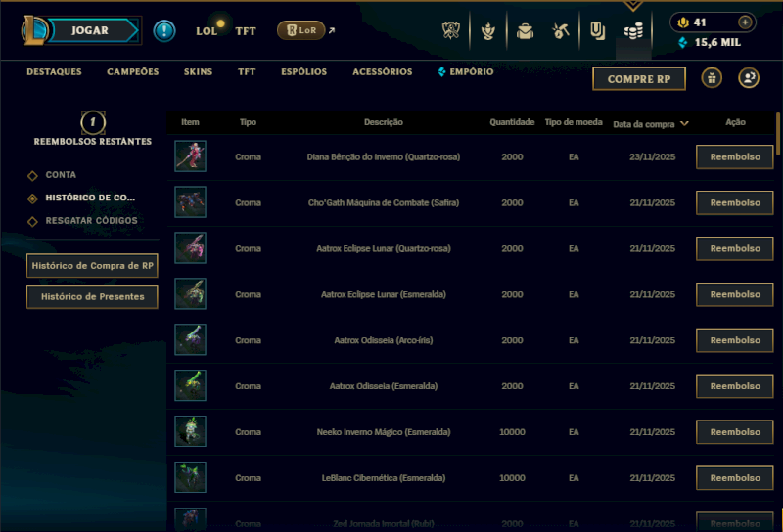Switch to the SKINS tab

pos(198,71)
